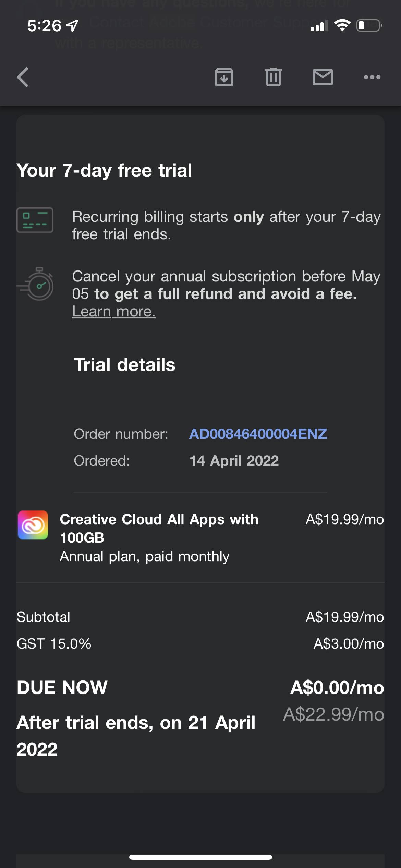Screen dimensions: 401x868
Task: Tap the home indicator bar at bottom
Action: pyautogui.click(x=200, y=857)
